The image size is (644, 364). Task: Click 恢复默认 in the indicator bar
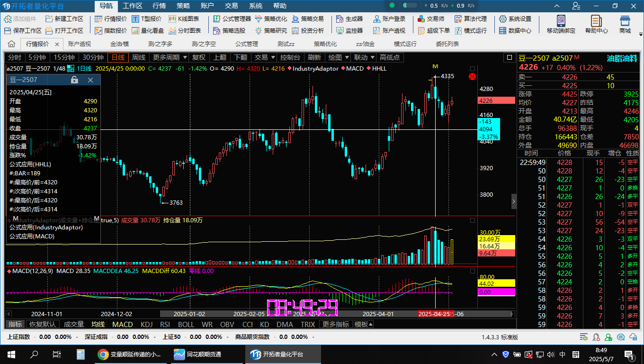pyautogui.click(x=43, y=324)
